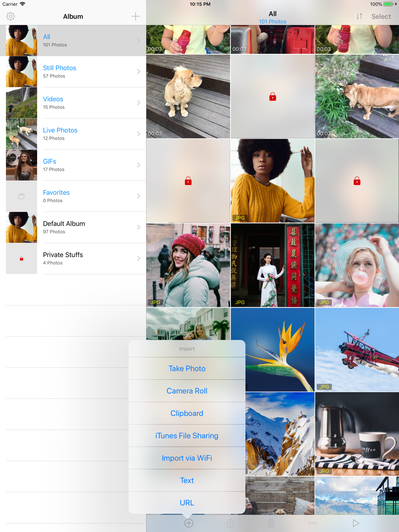The image size is (399, 532).
Task: Choose Take Photo from Import menu
Action: click(187, 368)
